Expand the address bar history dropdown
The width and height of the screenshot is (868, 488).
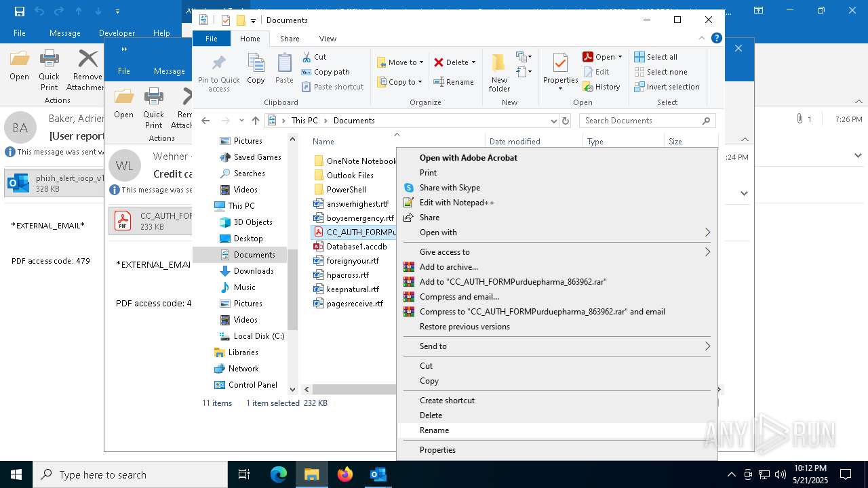tap(554, 121)
